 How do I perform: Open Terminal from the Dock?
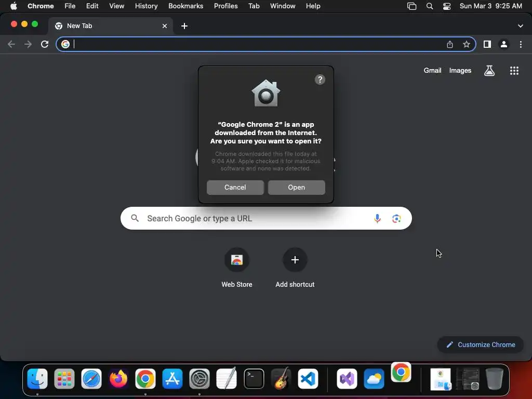pos(254,379)
